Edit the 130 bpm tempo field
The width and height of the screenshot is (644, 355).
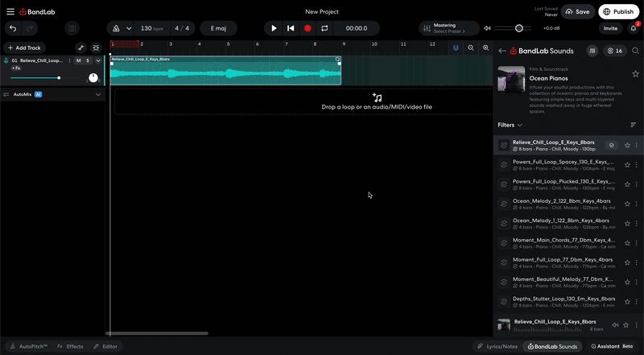click(x=151, y=28)
